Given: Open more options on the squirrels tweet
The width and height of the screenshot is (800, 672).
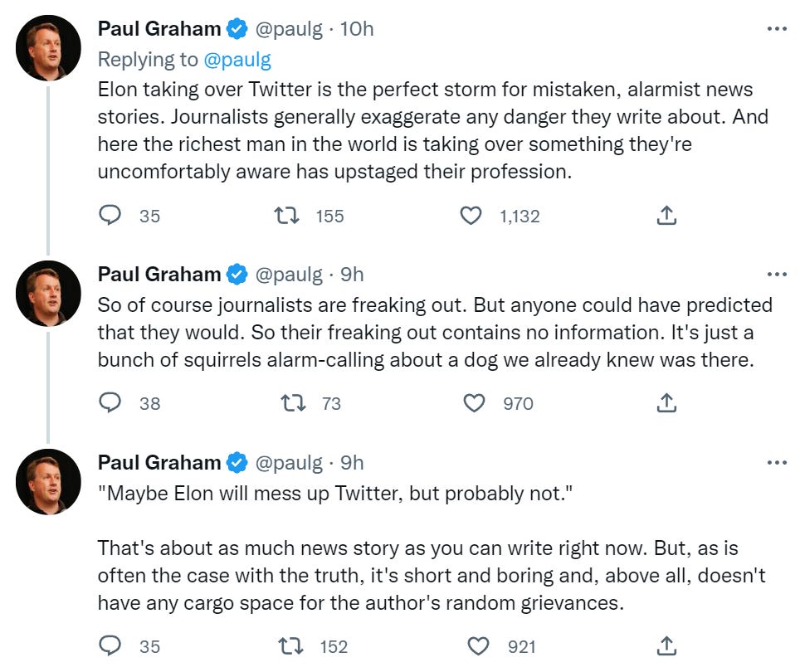Looking at the screenshot, I should 776,274.
